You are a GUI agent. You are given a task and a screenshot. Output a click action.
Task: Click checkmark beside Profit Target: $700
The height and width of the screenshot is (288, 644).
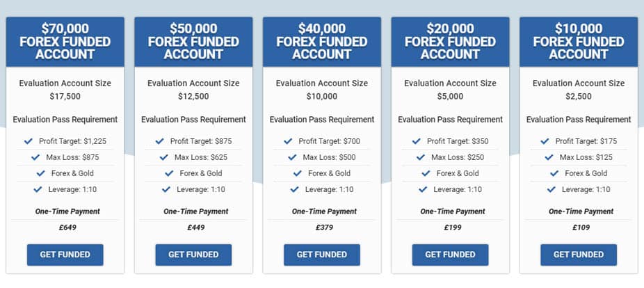coord(288,141)
